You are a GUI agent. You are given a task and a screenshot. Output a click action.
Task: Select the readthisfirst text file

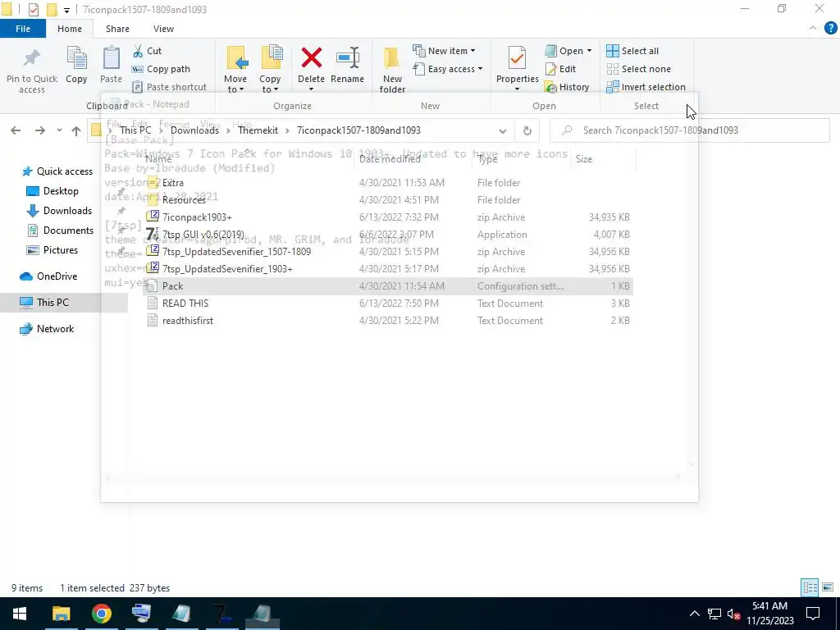tap(388, 321)
